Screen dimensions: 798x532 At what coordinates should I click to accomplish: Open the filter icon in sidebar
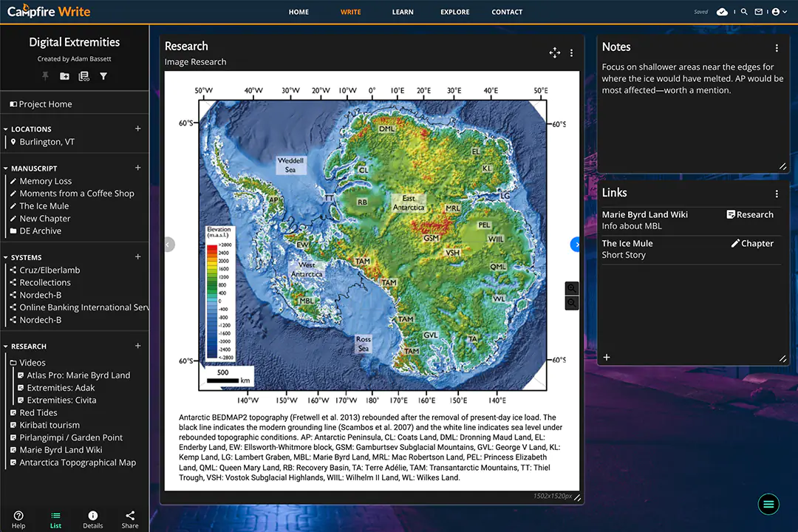point(103,76)
